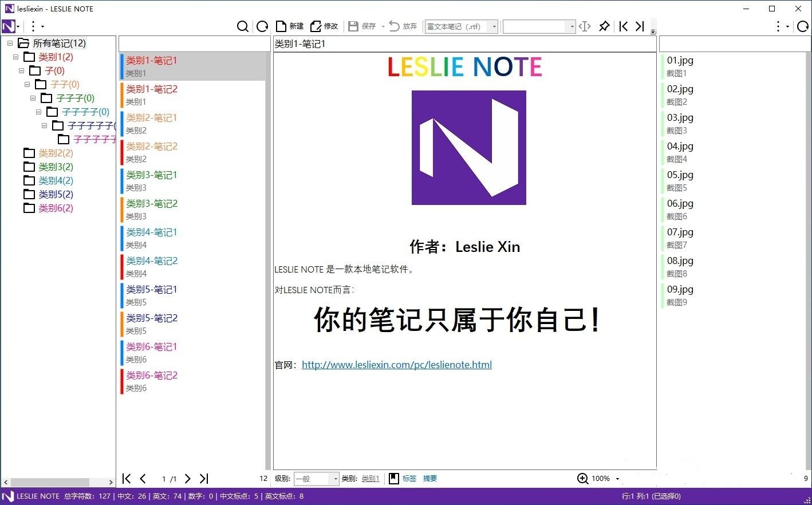Edit the note using 修改
Image resolution: width=812 pixels, height=505 pixels.
324,26
